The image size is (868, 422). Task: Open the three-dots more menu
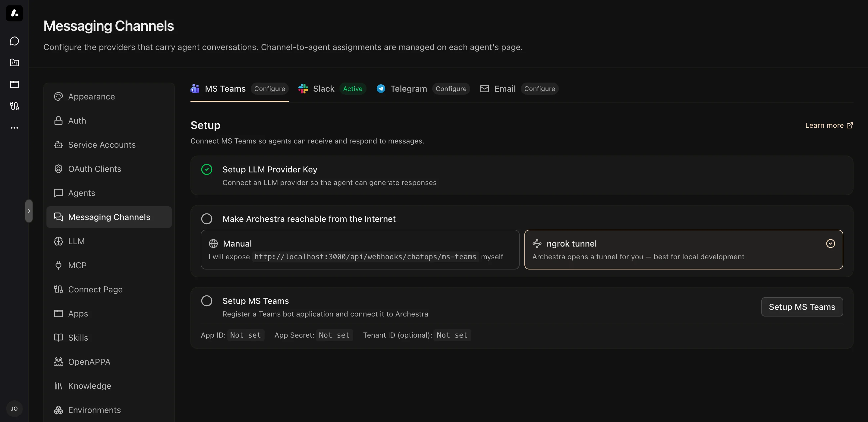point(14,128)
